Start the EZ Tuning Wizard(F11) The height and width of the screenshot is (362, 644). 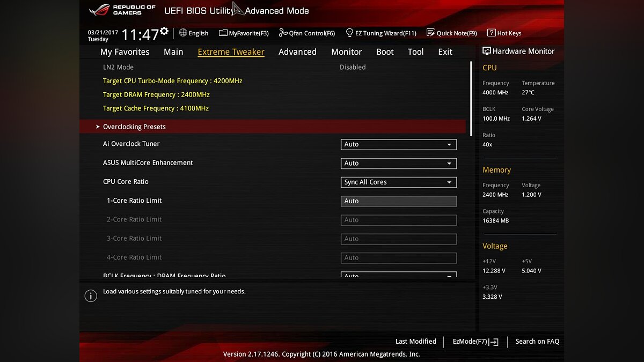pos(381,33)
